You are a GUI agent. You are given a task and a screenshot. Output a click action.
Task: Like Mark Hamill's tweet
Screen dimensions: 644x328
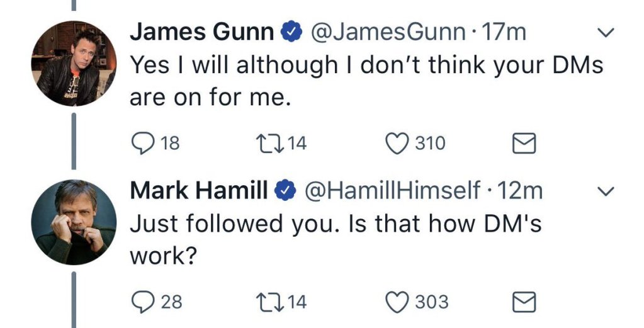(x=398, y=302)
